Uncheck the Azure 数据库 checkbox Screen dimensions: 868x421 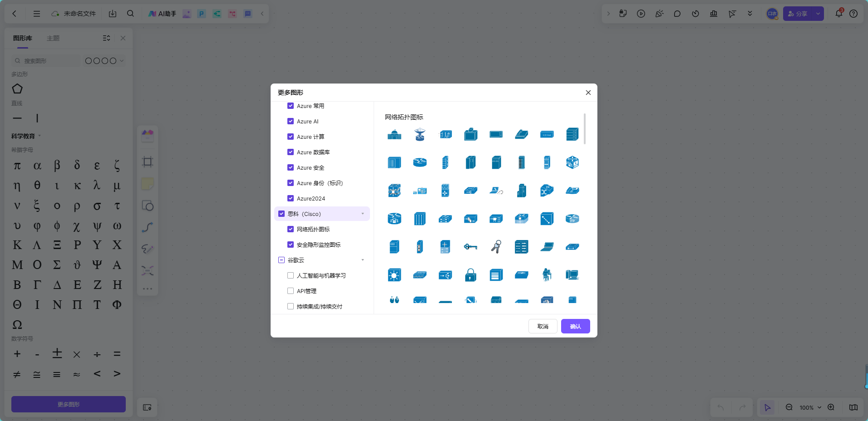click(x=291, y=152)
